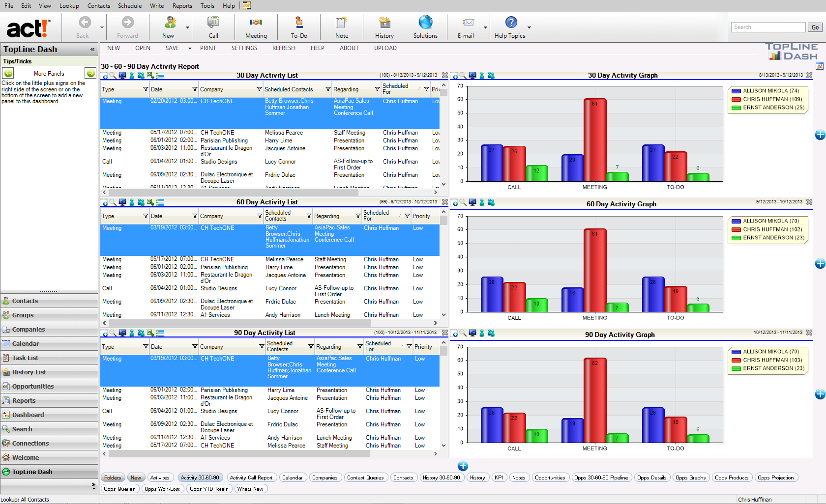Open Help Topics question mark icon
The image size is (826, 504).
[x=511, y=23]
